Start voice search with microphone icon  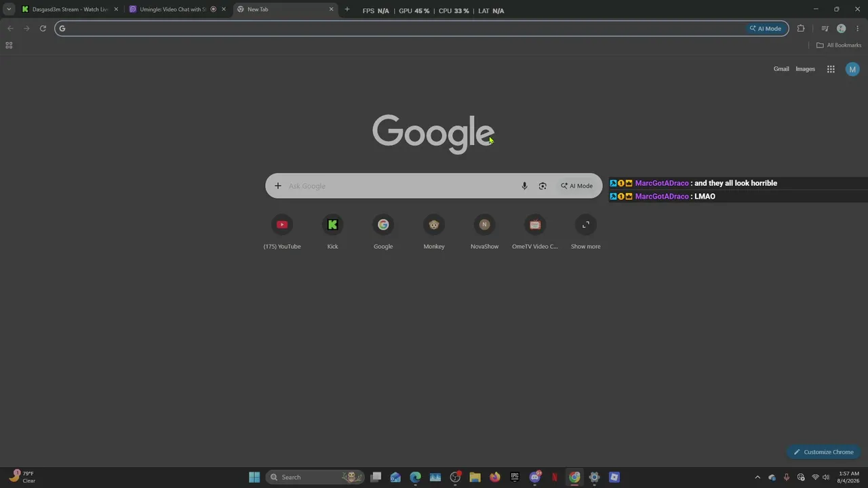click(x=524, y=186)
